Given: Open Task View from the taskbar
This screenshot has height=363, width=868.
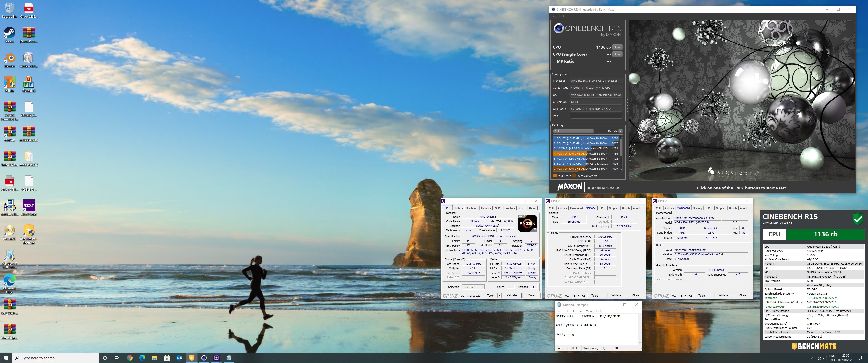Looking at the screenshot, I should (117, 358).
